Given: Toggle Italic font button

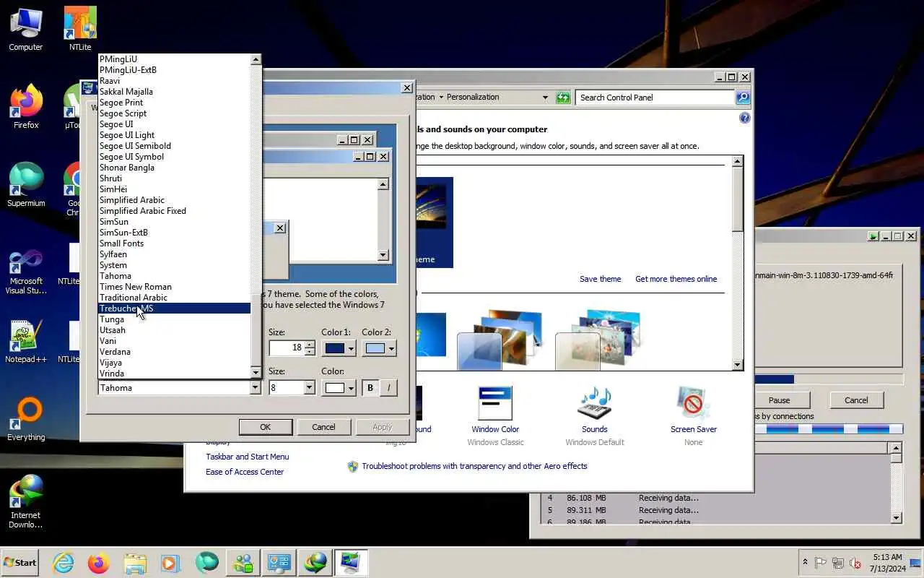Looking at the screenshot, I should 389,388.
